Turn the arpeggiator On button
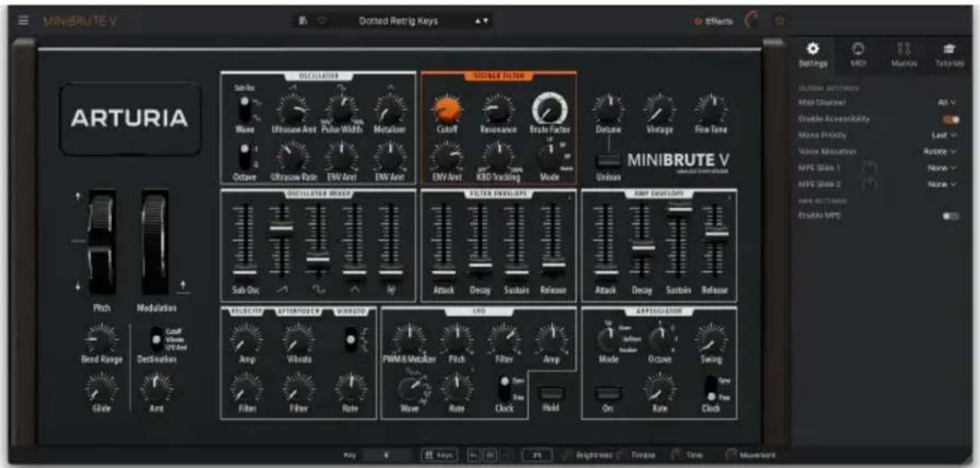 point(608,393)
